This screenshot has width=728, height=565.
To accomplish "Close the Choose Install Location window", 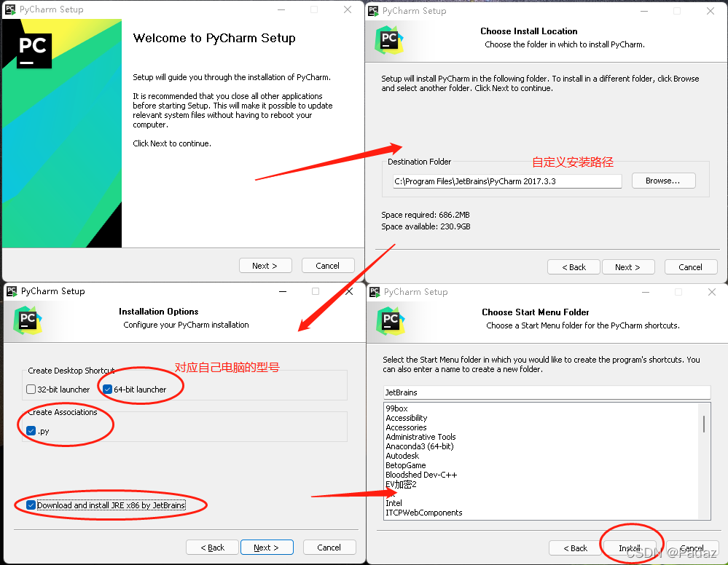I will (x=711, y=11).
